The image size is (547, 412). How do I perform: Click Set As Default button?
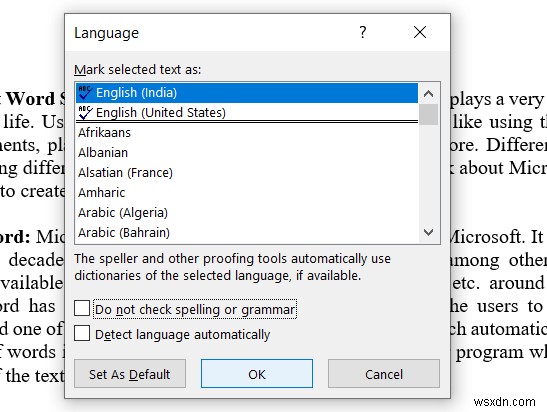[x=130, y=374]
